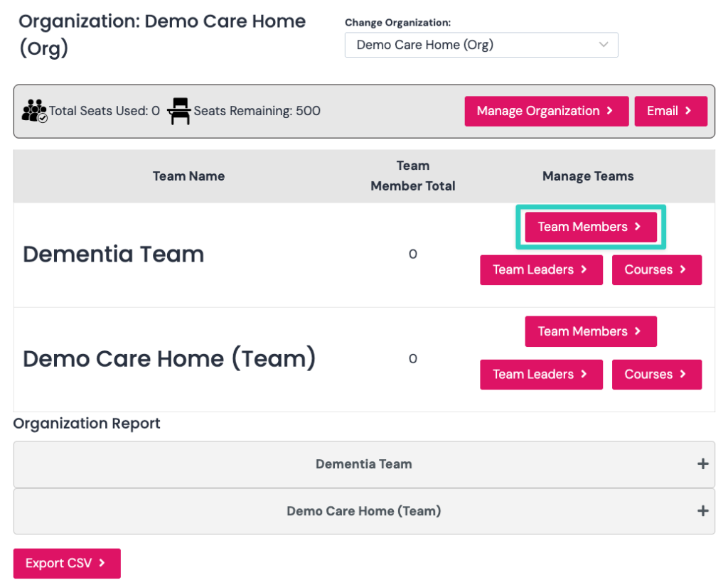Expand the Dementia Team report row

click(364, 464)
